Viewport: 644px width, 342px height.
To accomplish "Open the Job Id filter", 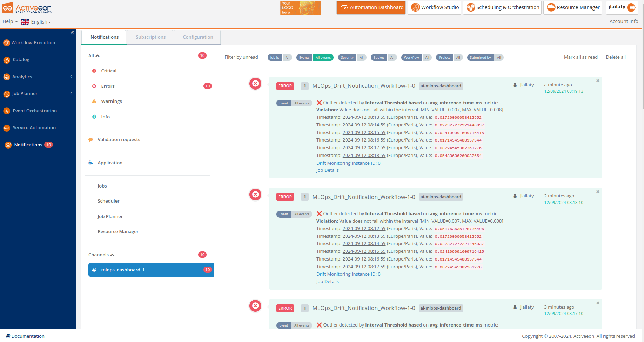I will point(280,58).
